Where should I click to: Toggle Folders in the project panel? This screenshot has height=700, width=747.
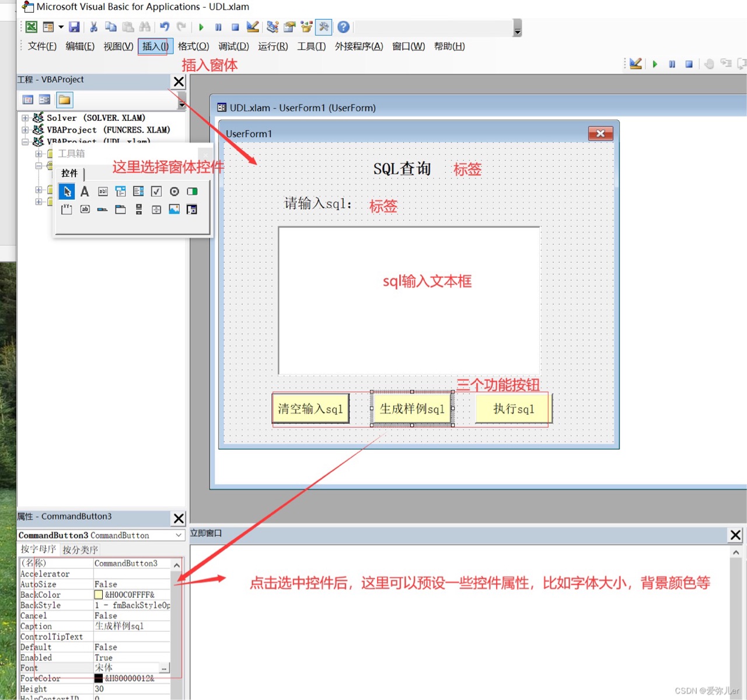point(65,100)
